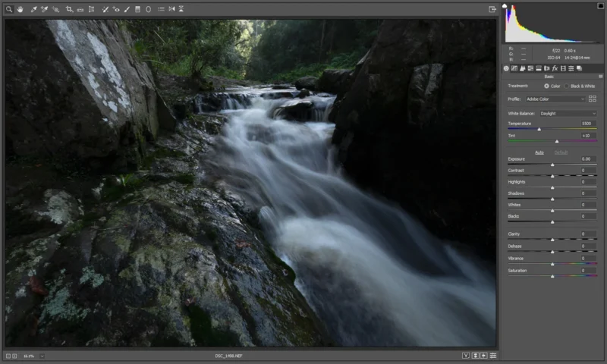Click the Auto tone adjustment link

(x=539, y=152)
